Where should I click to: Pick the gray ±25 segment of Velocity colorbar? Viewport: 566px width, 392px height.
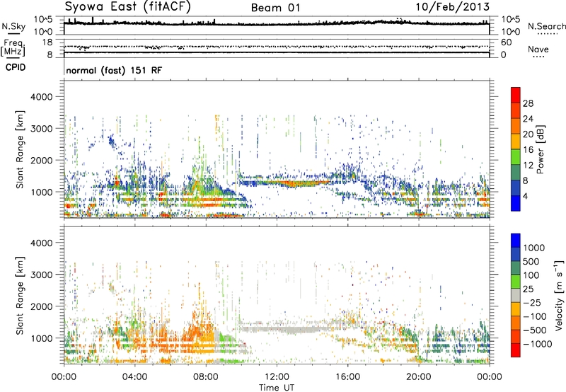516,296
